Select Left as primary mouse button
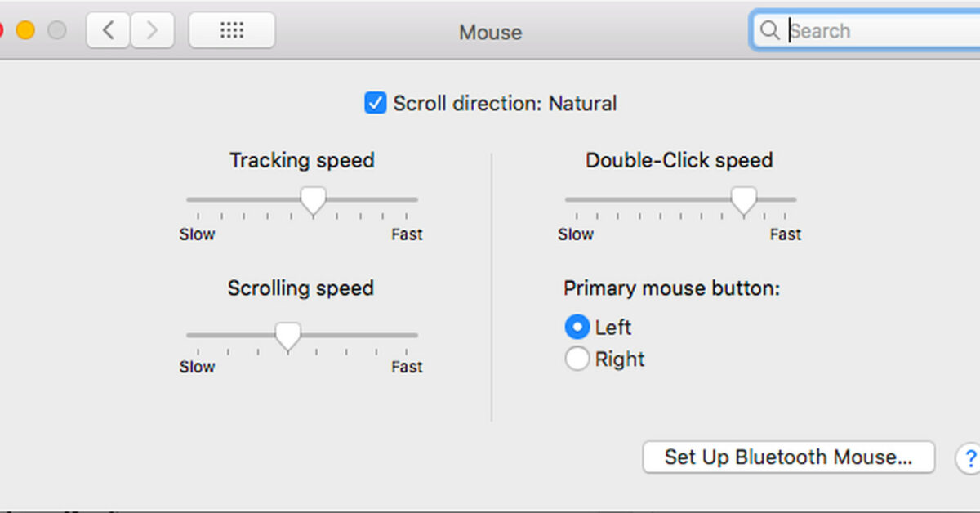 click(x=577, y=326)
